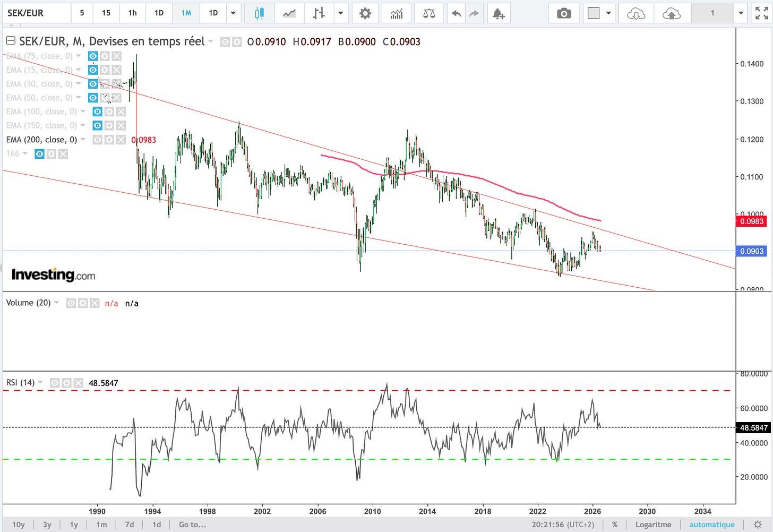Open the Volume (20) settings gear
This screenshot has height=532, width=773.
pos(83,303)
